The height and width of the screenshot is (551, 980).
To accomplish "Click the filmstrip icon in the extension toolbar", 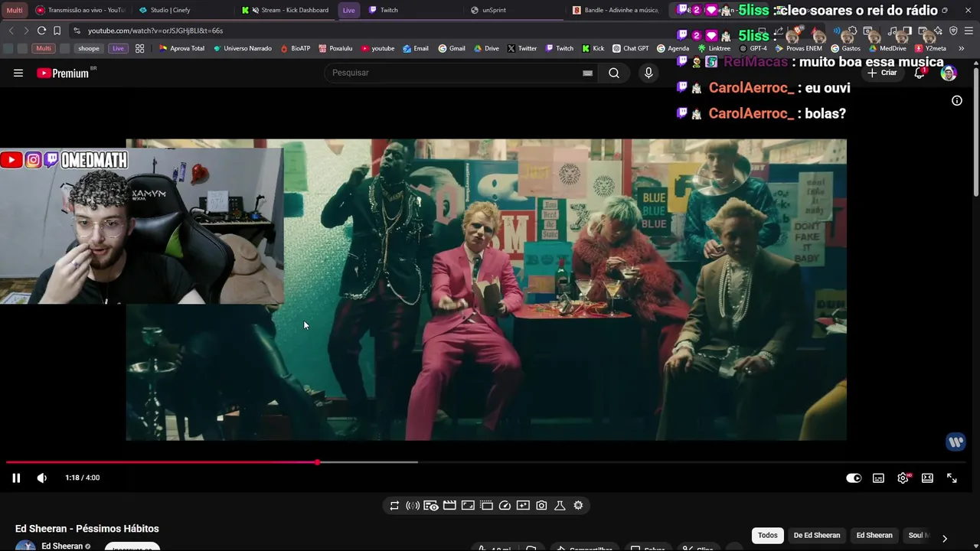I will click(486, 506).
